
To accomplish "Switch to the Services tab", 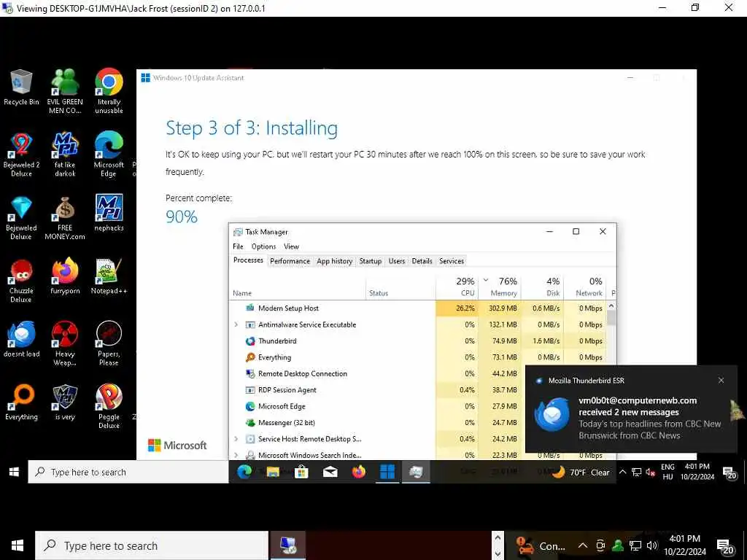I will [451, 261].
